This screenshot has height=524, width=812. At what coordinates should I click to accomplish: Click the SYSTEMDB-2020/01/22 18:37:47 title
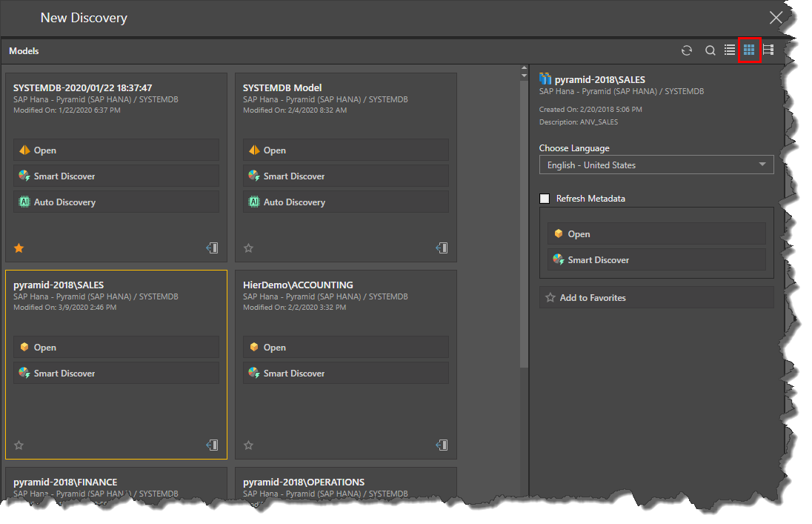pyautogui.click(x=82, y=87)
